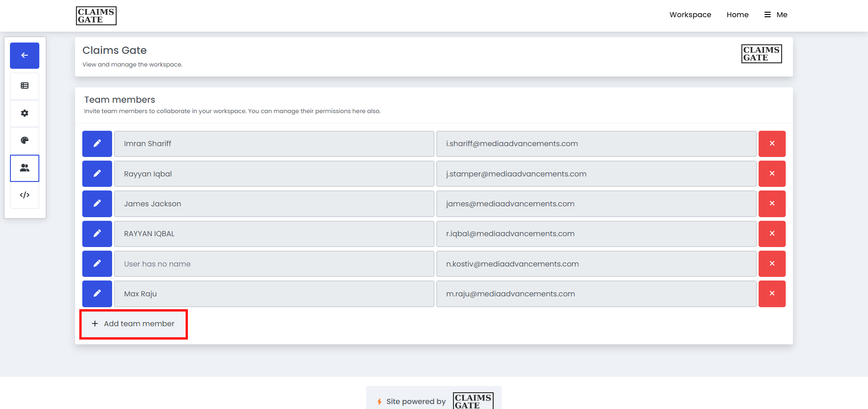Select the team members sidebar icon
Viewport: 868px width, 409px height.
tap(24, 168)
